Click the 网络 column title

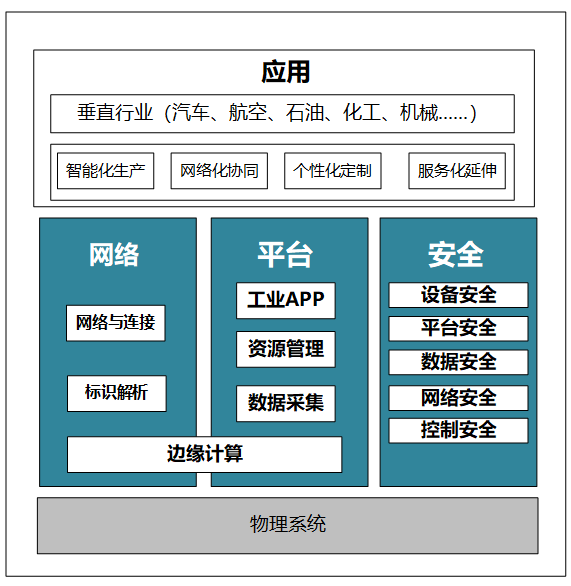114,255
